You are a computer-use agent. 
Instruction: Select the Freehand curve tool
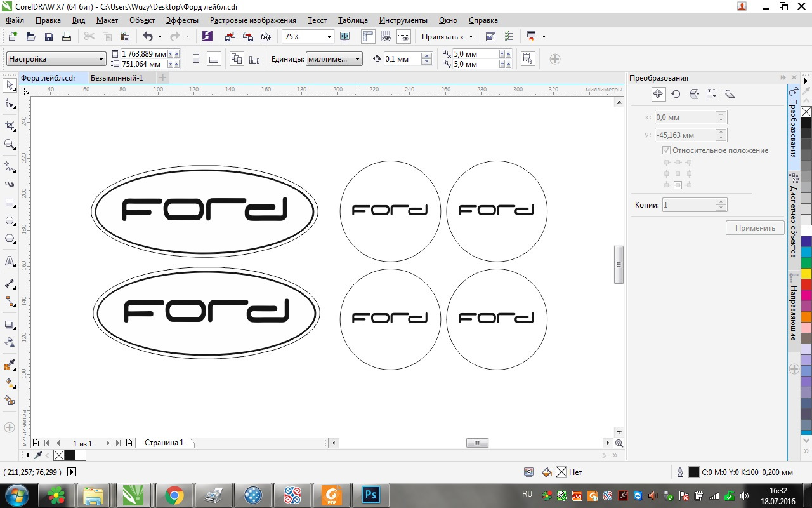[x=10, y=166]
